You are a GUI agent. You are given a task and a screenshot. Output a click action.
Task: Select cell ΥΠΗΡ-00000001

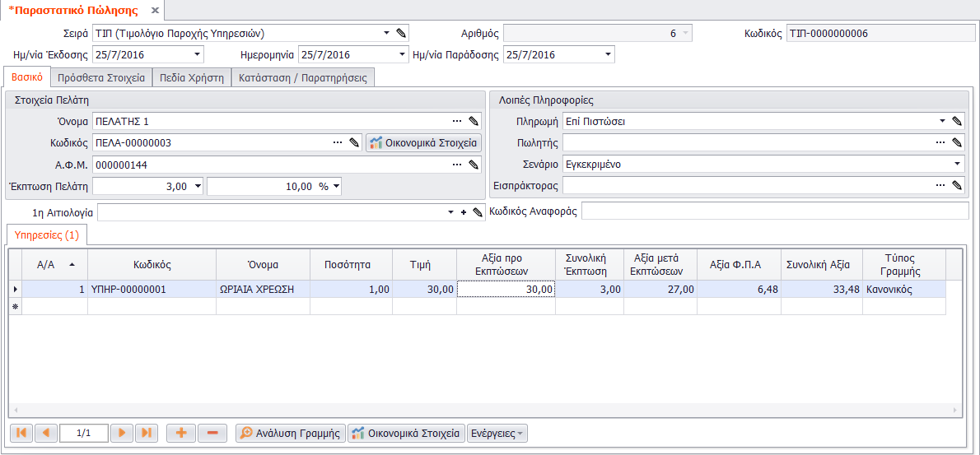click(152, 289)
